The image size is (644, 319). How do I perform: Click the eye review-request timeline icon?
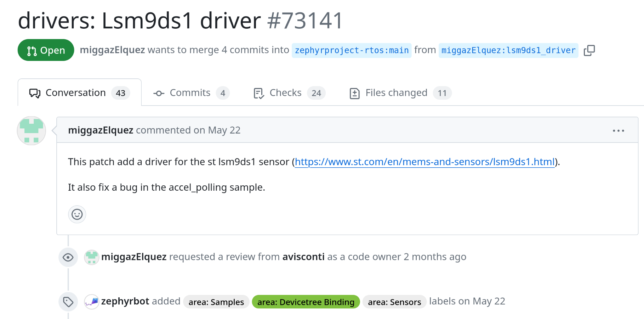click(x=68, y=257)
